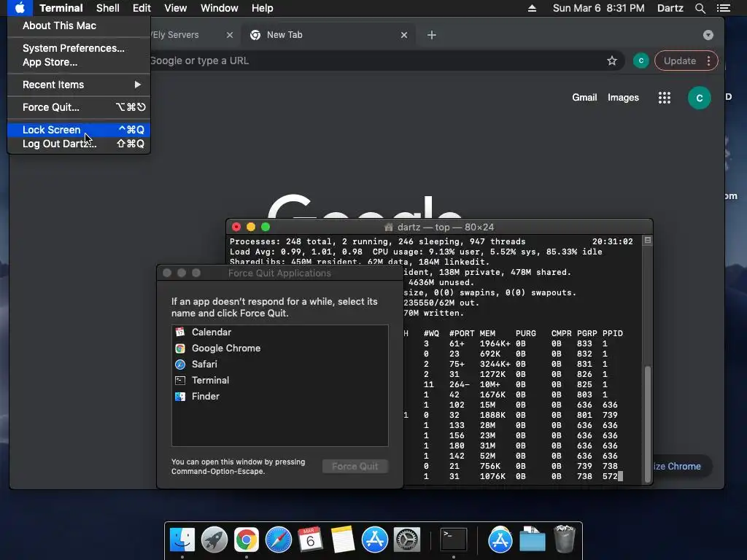Open the Apple menu icon

[20, 8]
